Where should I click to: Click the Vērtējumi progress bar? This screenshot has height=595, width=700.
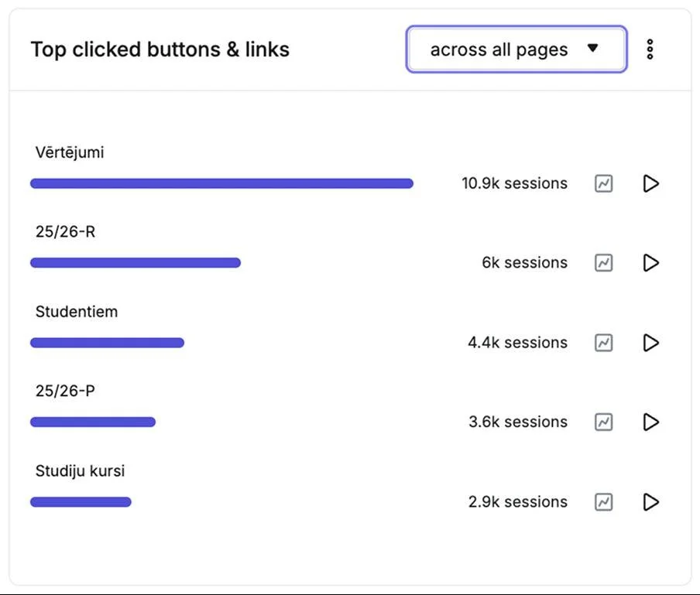click(221, 183)
